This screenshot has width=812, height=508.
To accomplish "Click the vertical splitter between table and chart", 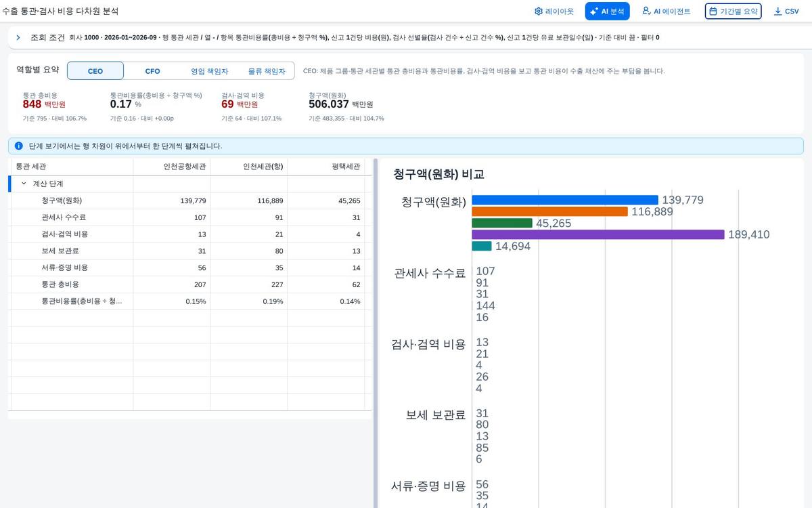I will coord(376,333).
